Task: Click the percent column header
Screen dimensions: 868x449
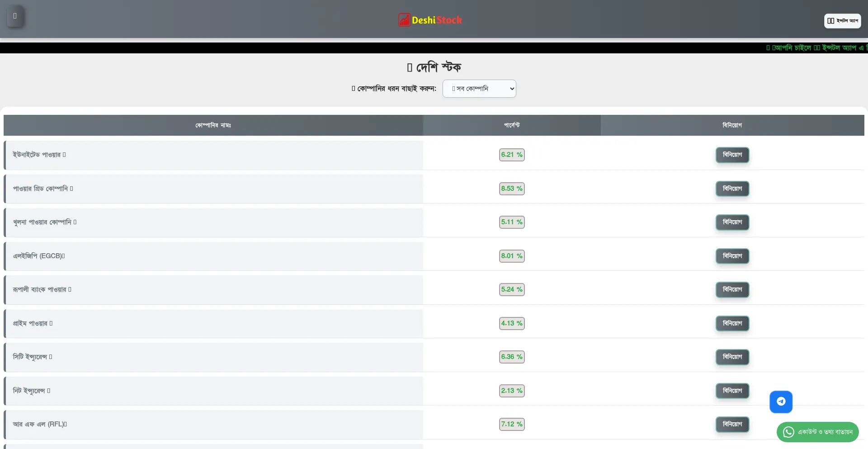Action: 511,125
